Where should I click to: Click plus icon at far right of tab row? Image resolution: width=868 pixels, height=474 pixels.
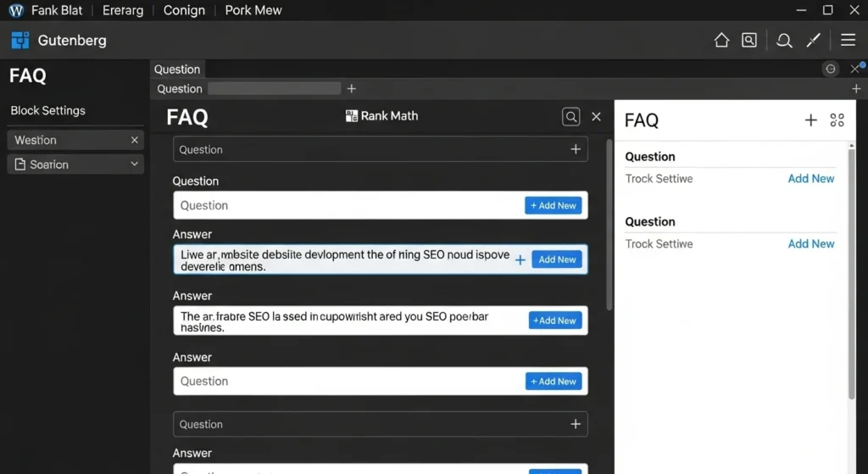pos(856,88)
